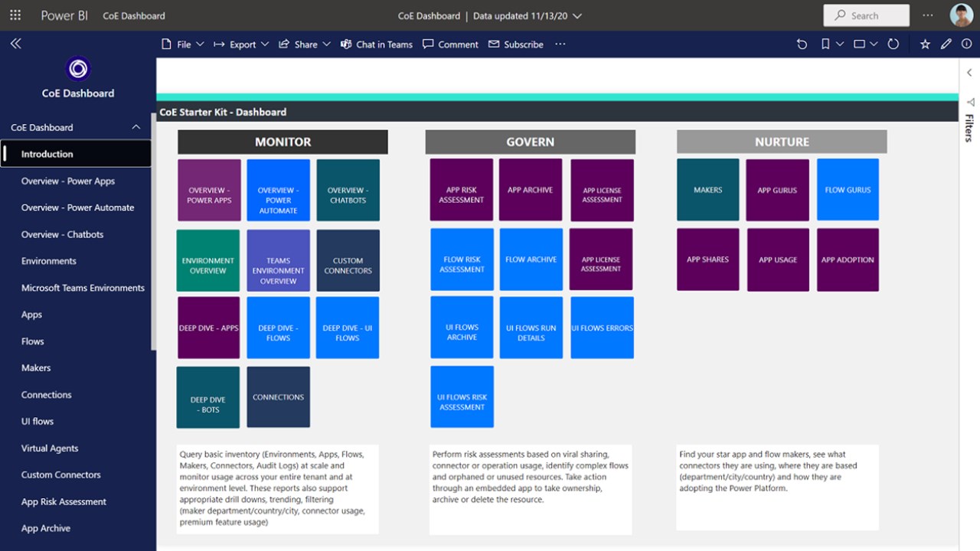The width and height of the screenshot is (980, 551).
Task: Click the Subscribe button
Action: pyautogui.click(x=516, y=44)
